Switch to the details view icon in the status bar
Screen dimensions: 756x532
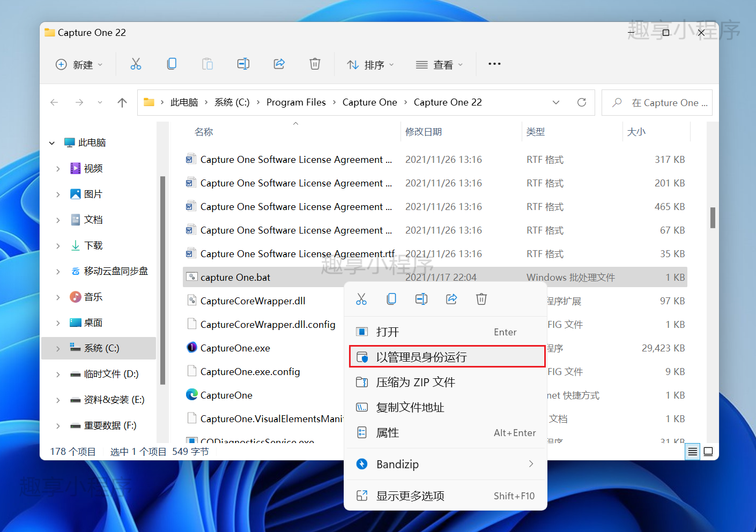[x=693, y=452]
